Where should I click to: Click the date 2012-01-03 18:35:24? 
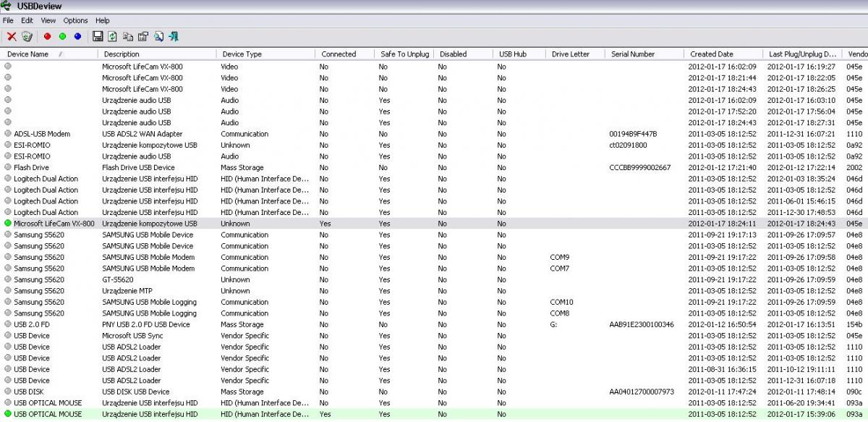tap(801, 179)
